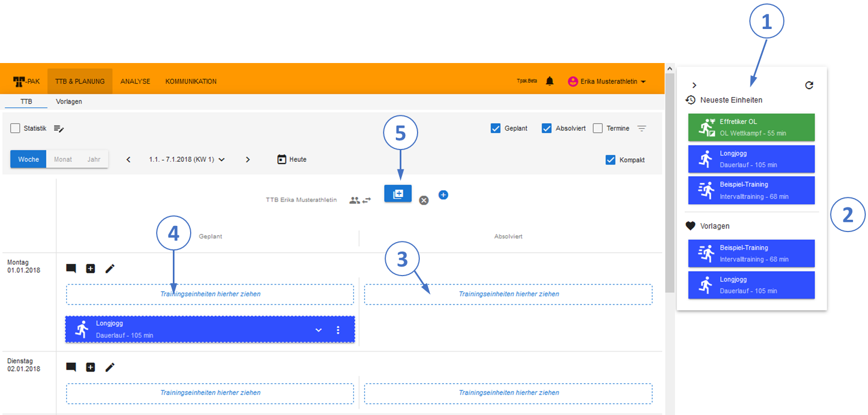Open comment icon for Montag 01.01.2018
The height and width of the screenshot is (415, 868).
click(71, 268)
